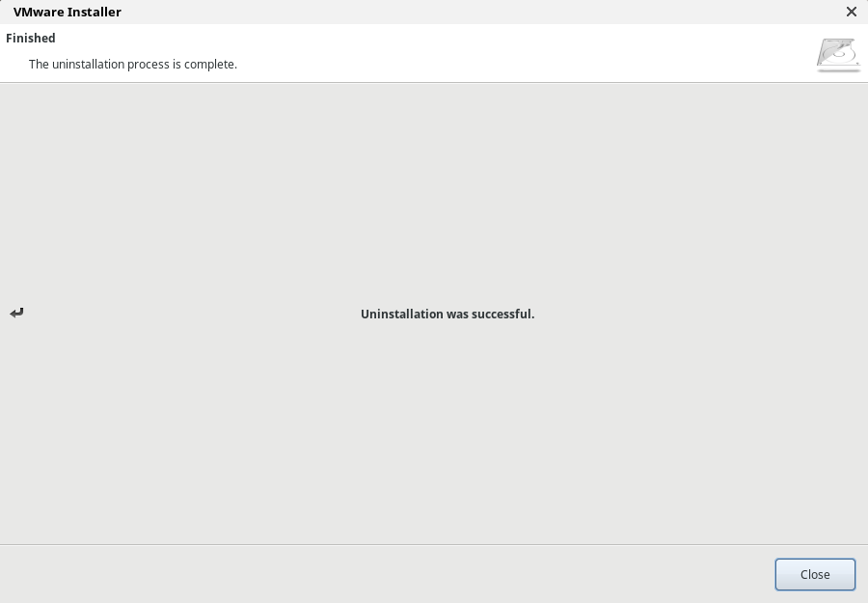The height and width of the screenshot is (603, 868).
Task: Select the bottom button bar area
Action: (x=386, y=574)
